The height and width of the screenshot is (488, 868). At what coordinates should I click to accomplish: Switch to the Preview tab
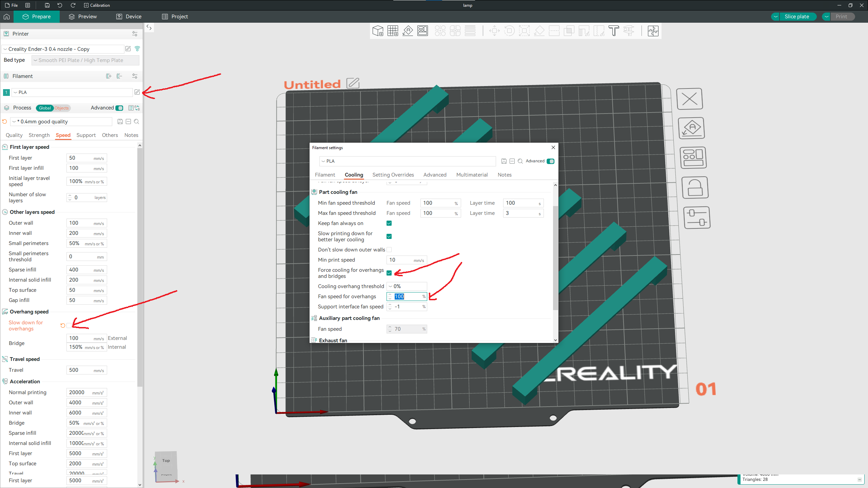coord(83,17)
